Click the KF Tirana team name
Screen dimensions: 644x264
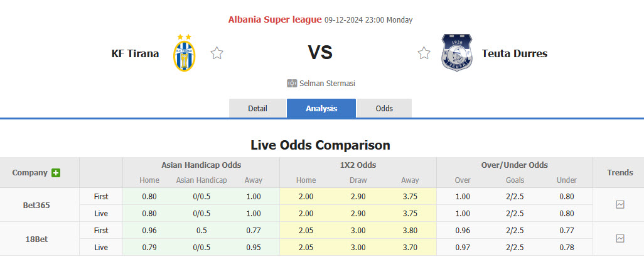coord(135,53)
